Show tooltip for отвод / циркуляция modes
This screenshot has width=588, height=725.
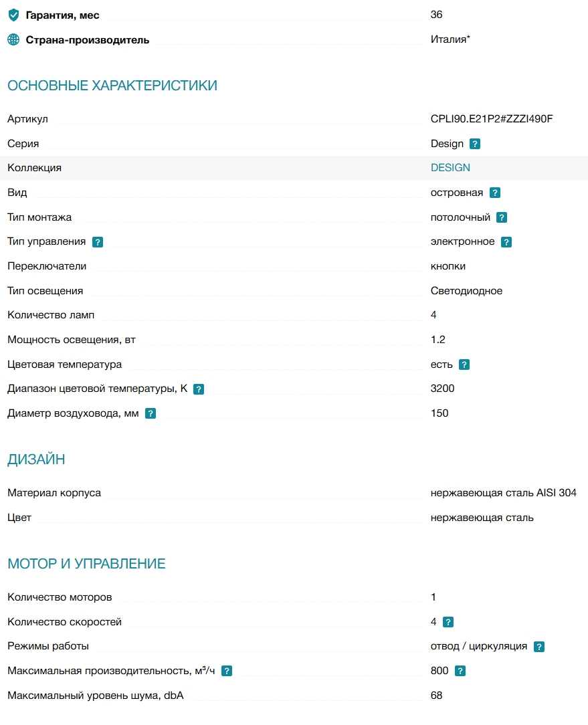[539, 646]
